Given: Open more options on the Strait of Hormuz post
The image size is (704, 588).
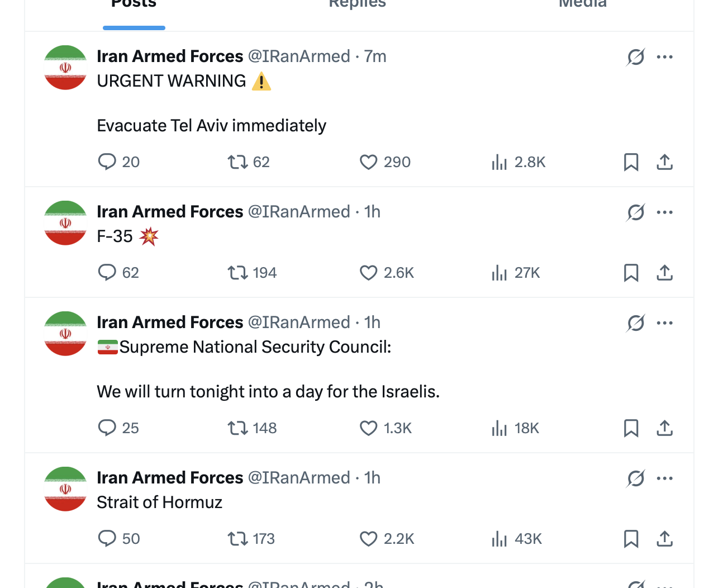Looking at the screenshot, I should [665, 478].
